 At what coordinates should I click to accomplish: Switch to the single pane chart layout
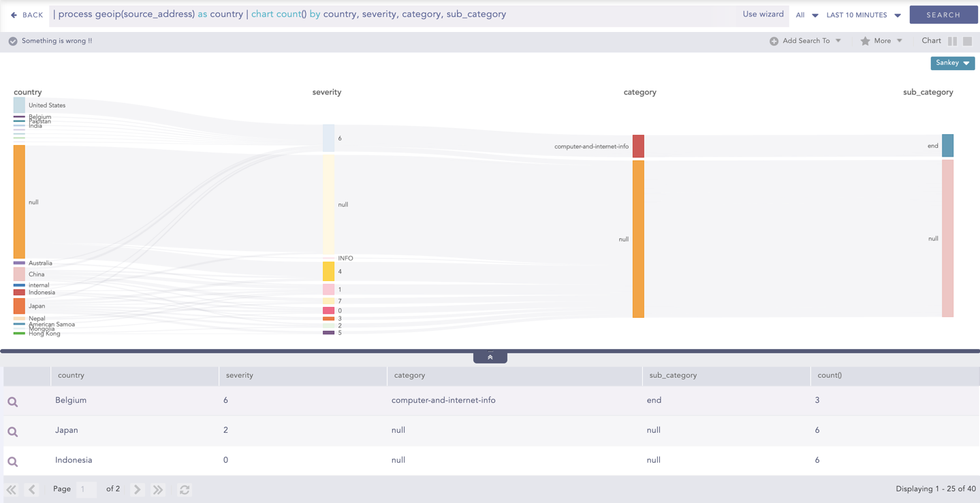pyautogui.click(x=967, y=42)
